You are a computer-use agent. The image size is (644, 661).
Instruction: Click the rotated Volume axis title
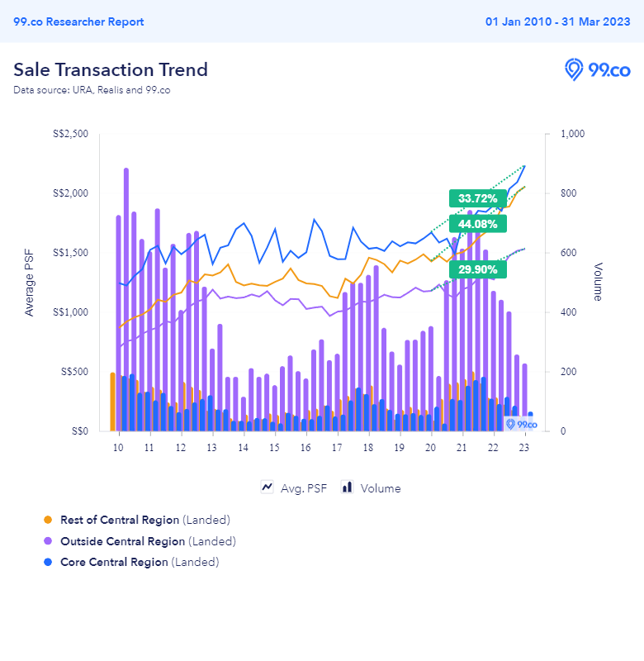tap(598, 282)
